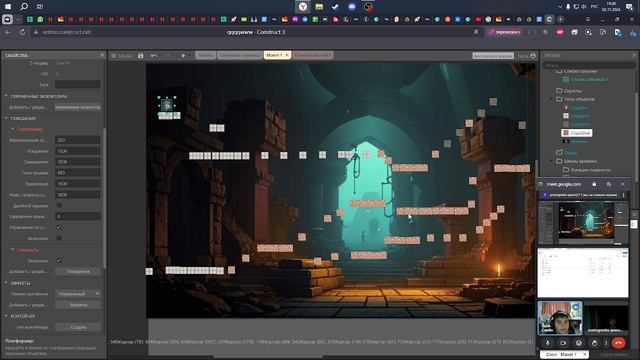Screen dimensions: 640x360
Task: Toggle the Default controls checkbox
Action: pos(59,227)
